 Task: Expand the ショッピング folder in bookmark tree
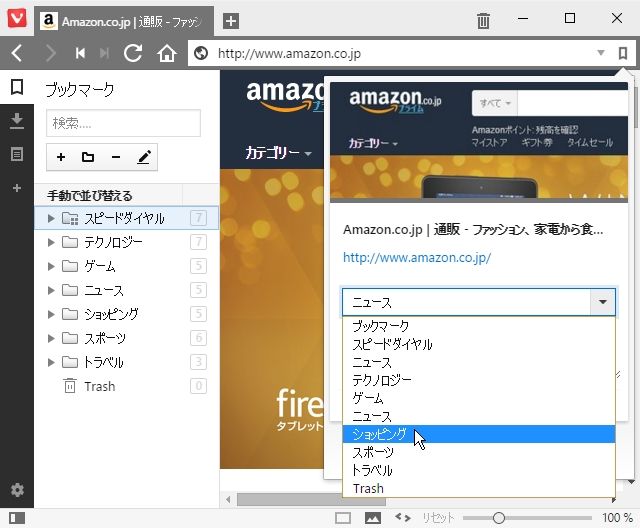pos(51,314)
